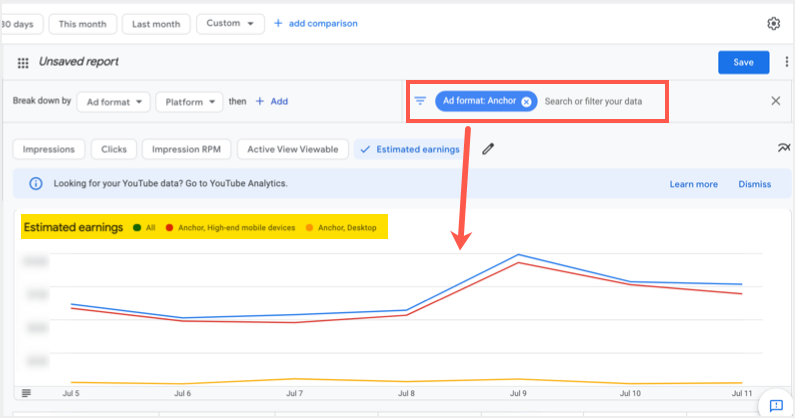Select the Impression RPM metric chip
The image size is (795, 418).
186,149
